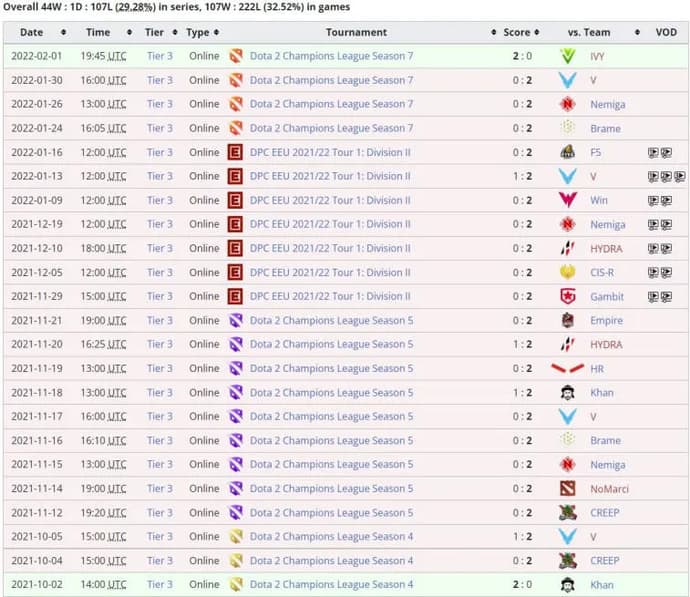Viewport: 690px width, 597px height.
Task: Click F5 team logo
Action: click(x=568, y=152)
